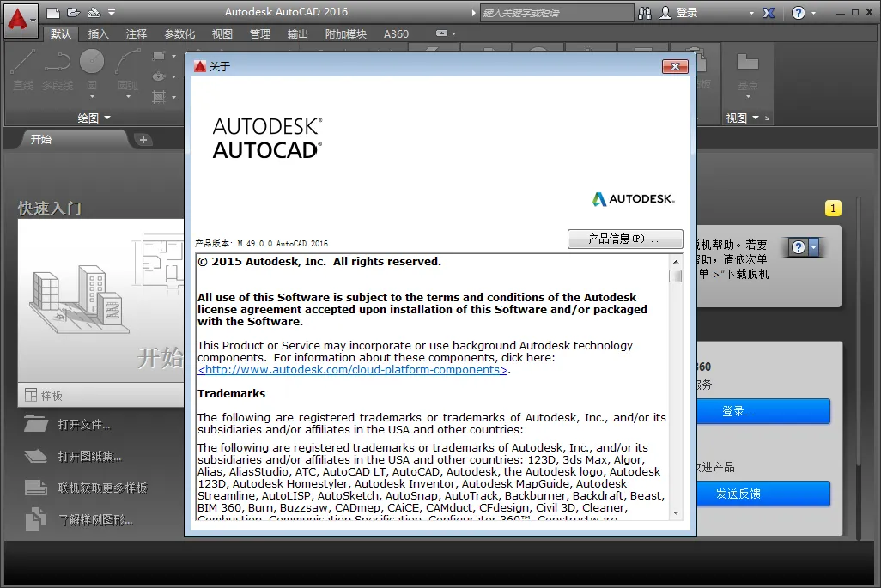Switch to the 附加模块 ribbon tab
The width and height of the screenshot is (881, 588).
(x=347, y=33)
